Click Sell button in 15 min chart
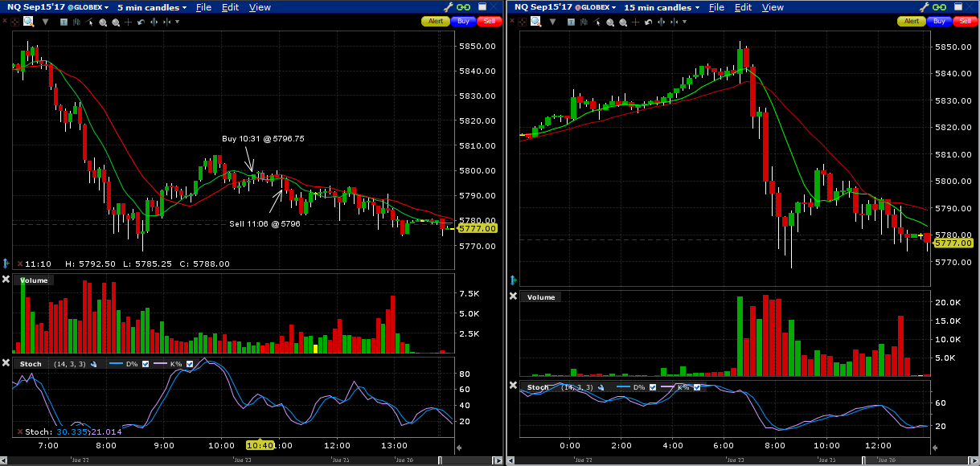Screen dimensions: 980x466 point(965,22)
